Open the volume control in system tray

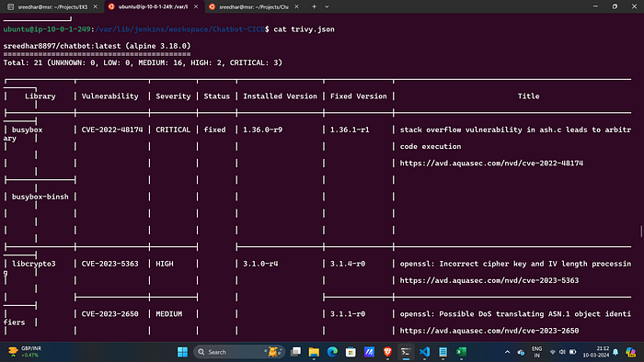coord(562,352)
